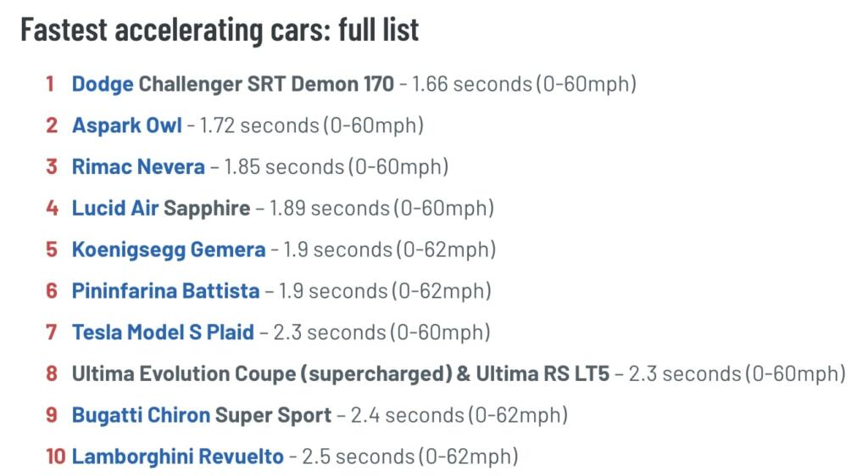Click the red list number 10
This screenshot has height=476, width=868.
55,456
